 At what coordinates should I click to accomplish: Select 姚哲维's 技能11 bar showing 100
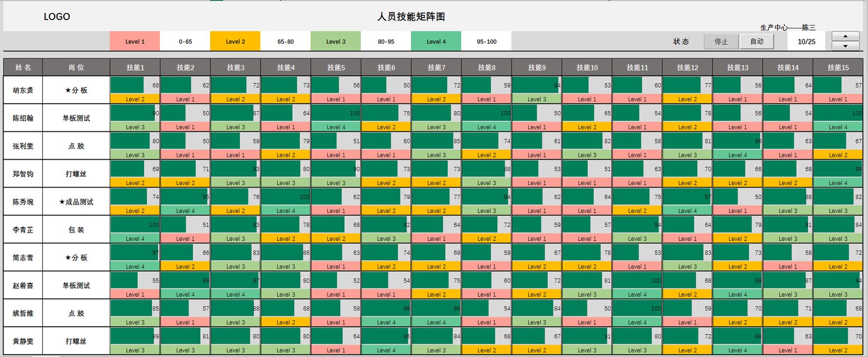point(637,309)
